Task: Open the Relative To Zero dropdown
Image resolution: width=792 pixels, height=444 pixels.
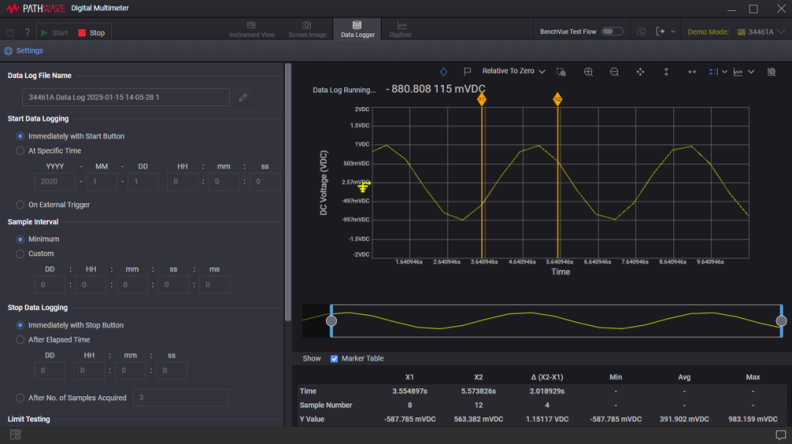Action: [513, 72]
